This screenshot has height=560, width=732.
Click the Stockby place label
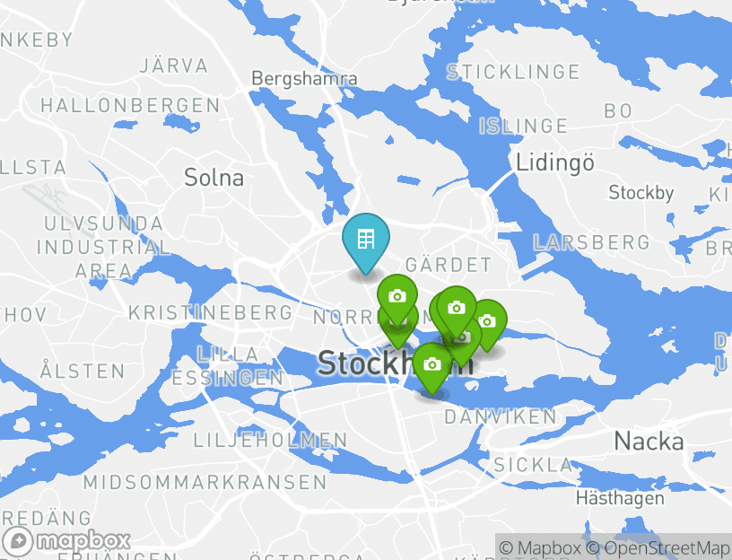pyautogui.click(x=641, y=193)
